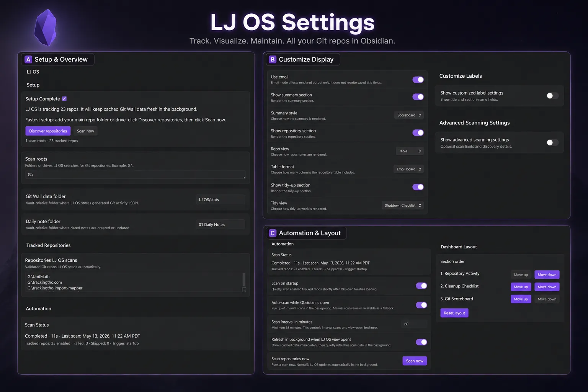This screenshot has width=588, height=392.
Task: Open the Tidy view Shutdown Checklist dropdown
Action: (403, 206)
